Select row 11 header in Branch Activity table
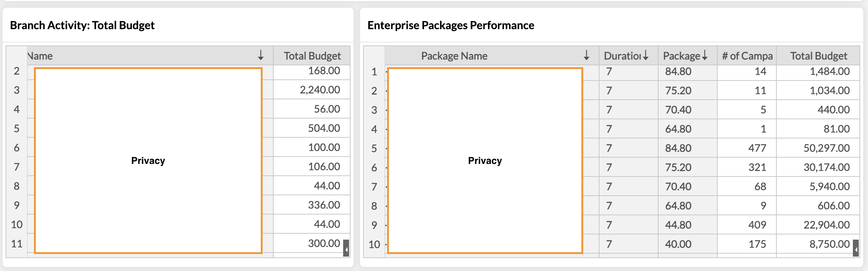 17,244
